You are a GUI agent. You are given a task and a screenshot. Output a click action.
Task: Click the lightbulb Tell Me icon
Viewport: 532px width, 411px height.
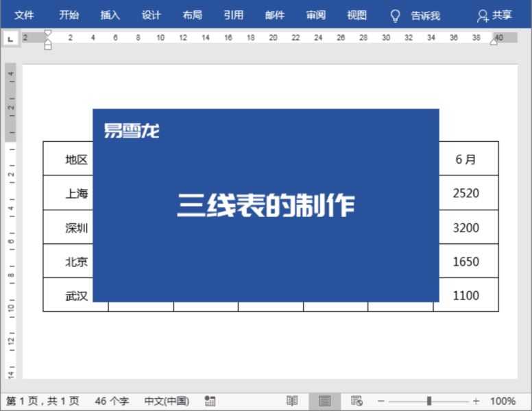(395, 16)
